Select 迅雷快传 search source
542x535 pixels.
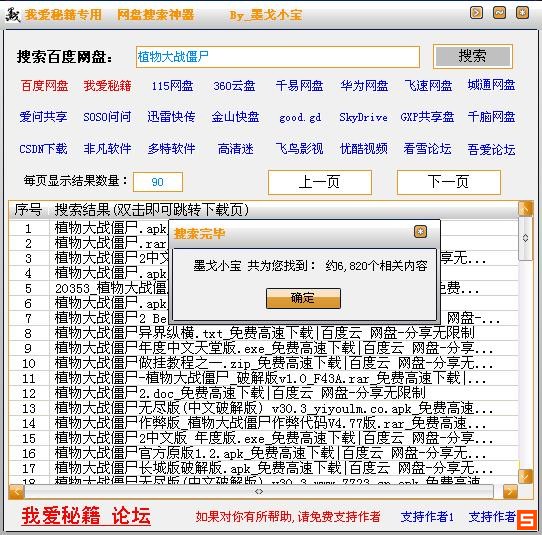tap(171, 117)
